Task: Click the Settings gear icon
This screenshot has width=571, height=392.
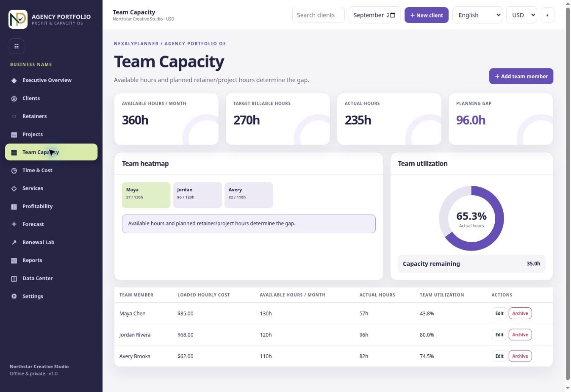Action: coord(14,296)
